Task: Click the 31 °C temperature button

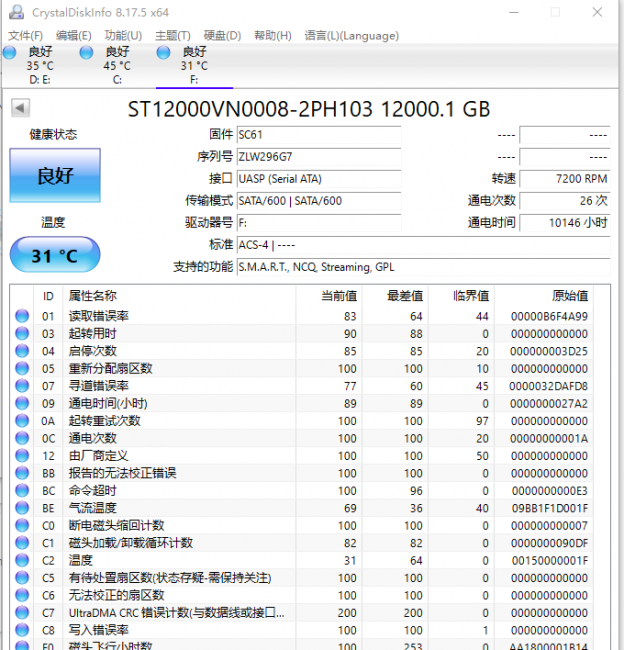Action: coord(55,255)
